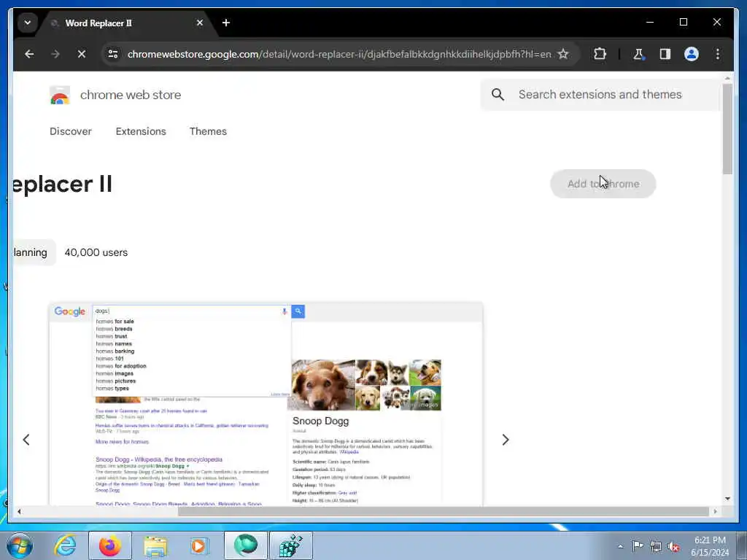Focus the Search extensions and themes field

pos(600,94)
